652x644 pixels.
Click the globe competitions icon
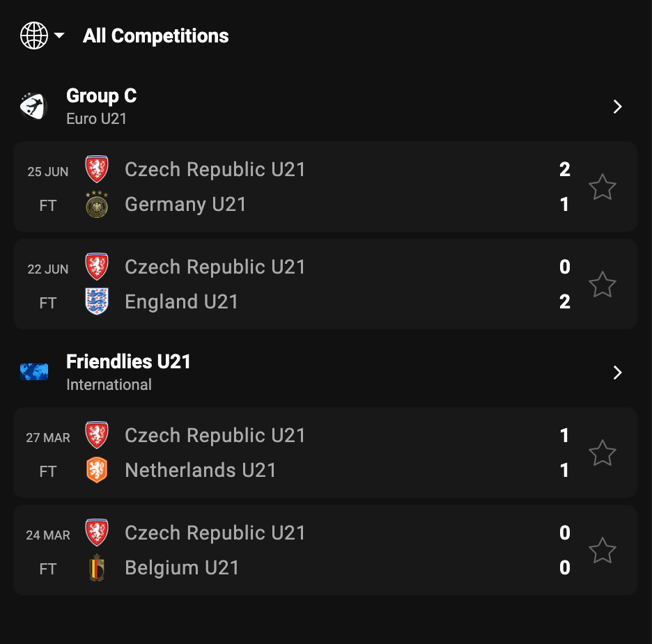[34, 36]
